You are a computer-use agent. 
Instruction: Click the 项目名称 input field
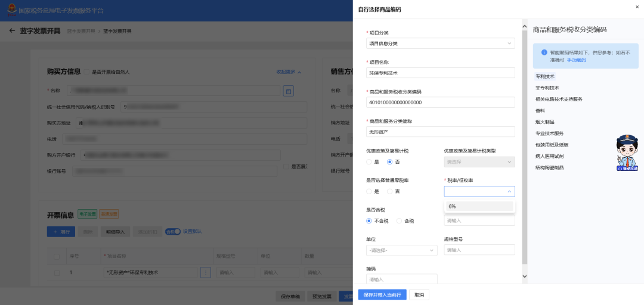tap(440, 73)
